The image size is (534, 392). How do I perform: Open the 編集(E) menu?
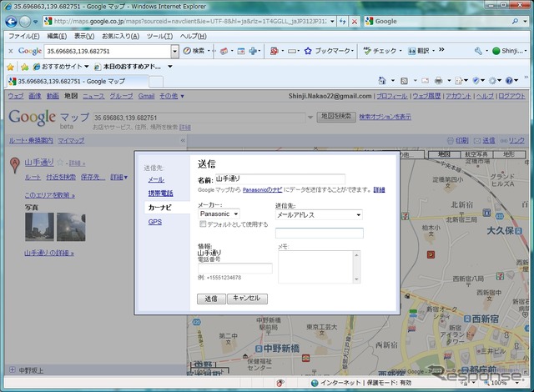point(57,36)
